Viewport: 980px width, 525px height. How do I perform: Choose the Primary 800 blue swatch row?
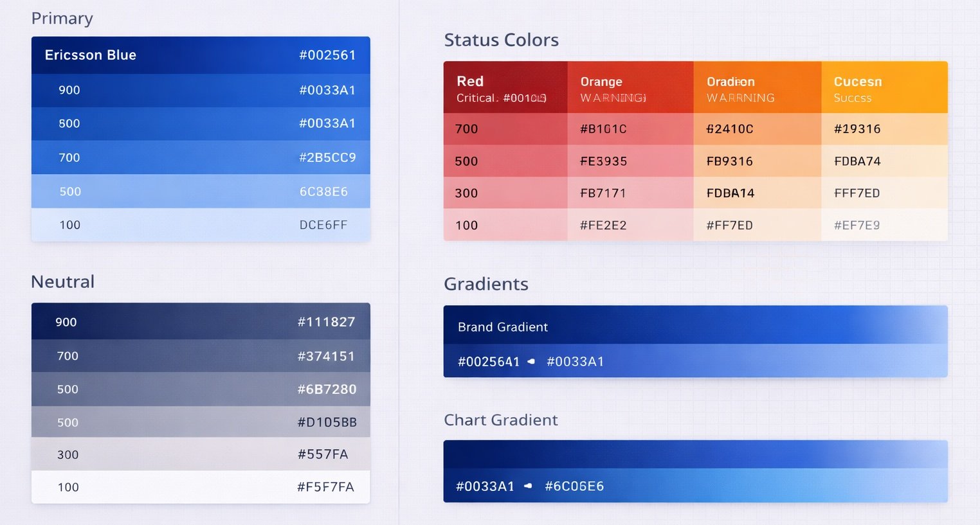(x=201, y=124)
